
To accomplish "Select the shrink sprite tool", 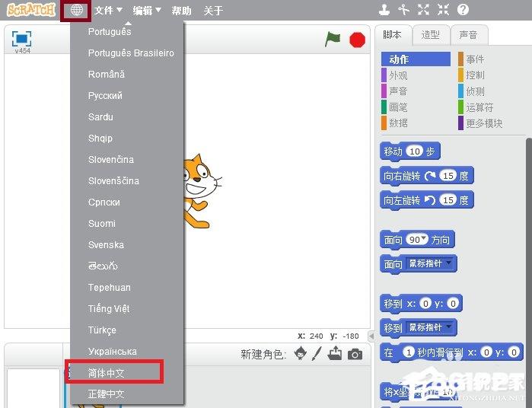I will pyautogui.click(x=443, y=10).
